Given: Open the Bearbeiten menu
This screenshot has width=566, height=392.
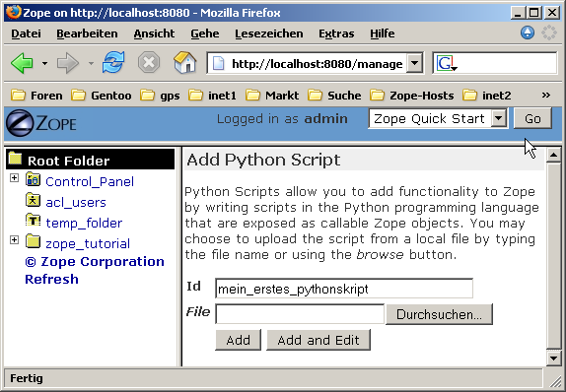Looking at the screenshot, I should (x=87, y=33).
